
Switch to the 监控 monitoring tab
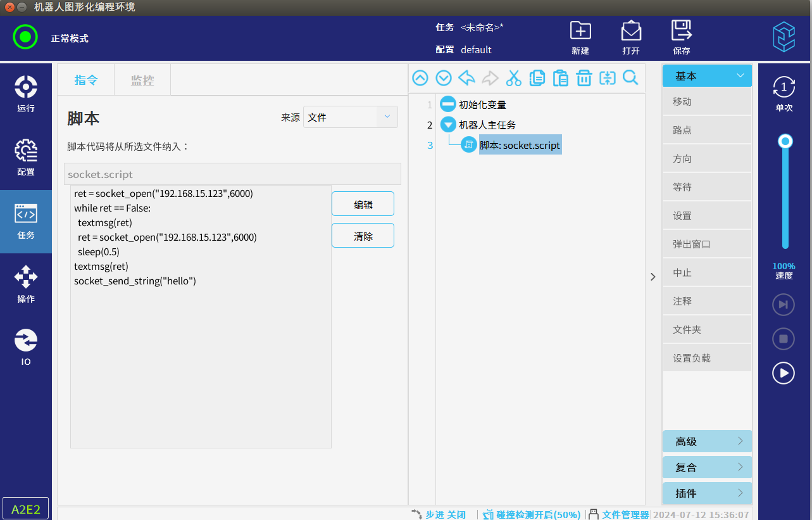click(x=142, y=80)
